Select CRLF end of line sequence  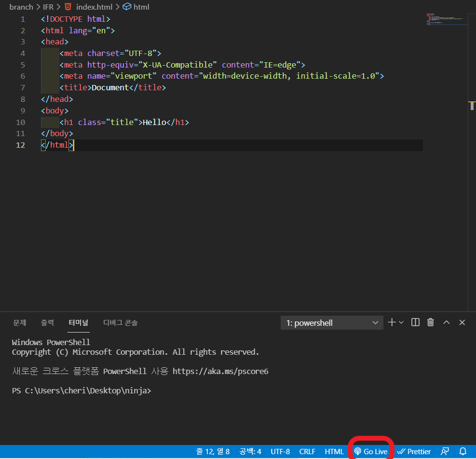[x=307, y=452]
